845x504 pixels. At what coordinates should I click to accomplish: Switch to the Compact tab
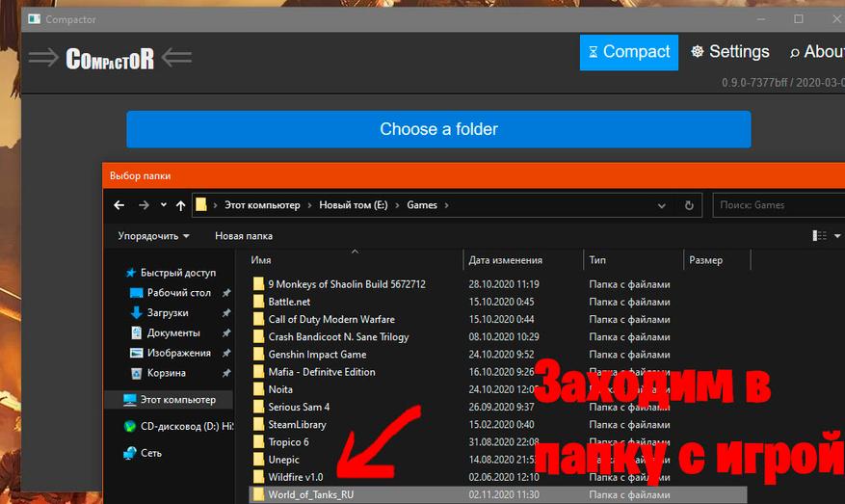pyautogui.click(x=628, y=52)
